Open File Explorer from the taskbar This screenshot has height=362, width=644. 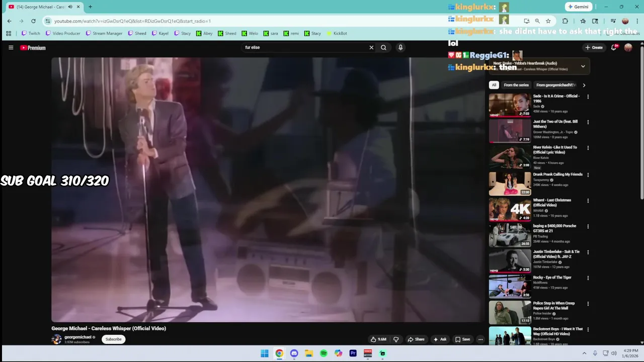click(x=309, y=353)
